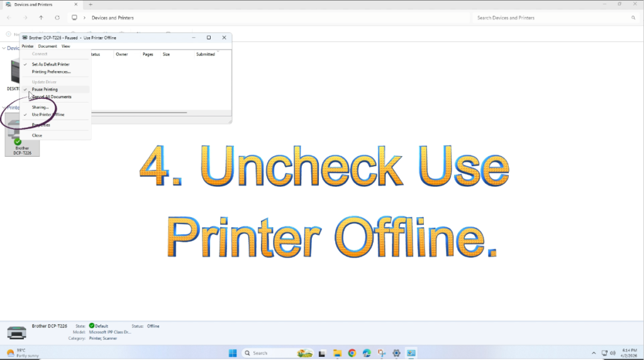Go forward in Devices and Printers
644x360 pixels.
(25, 18)
